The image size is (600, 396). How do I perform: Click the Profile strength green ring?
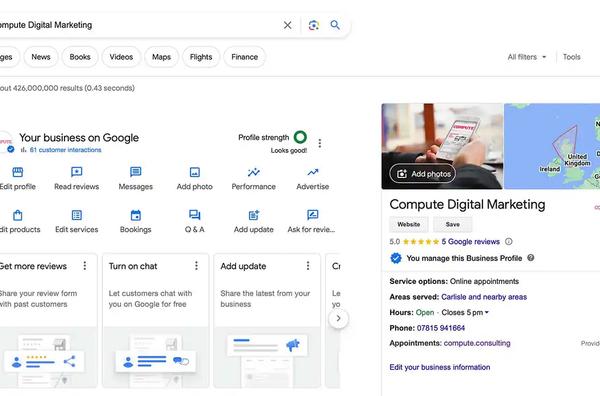(x=300, y=137)
